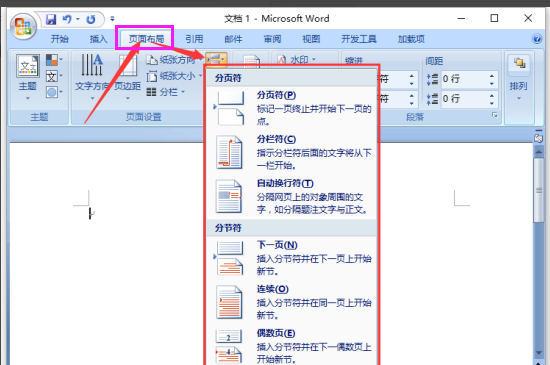Open 文字方向 text direction options
This screenshot has width=550, height=365.
click(92, 77)
